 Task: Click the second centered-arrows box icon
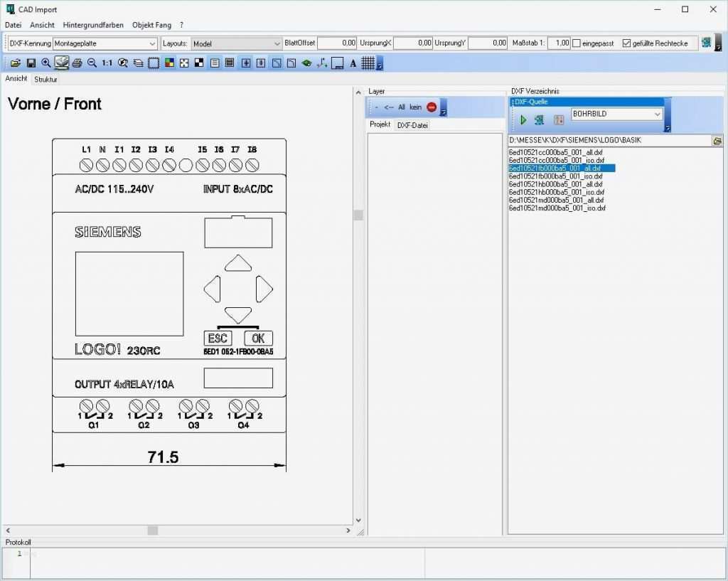coord(261,63)
